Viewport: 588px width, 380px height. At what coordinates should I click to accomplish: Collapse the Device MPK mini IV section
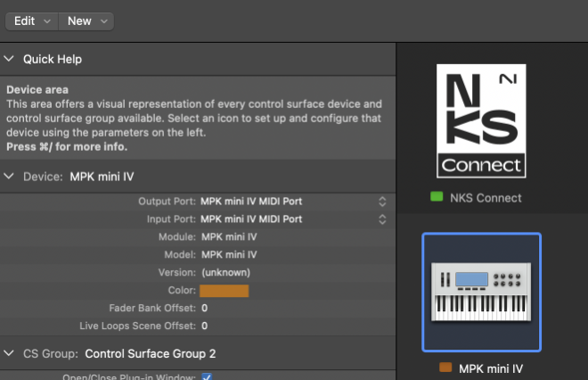[9, 176]
